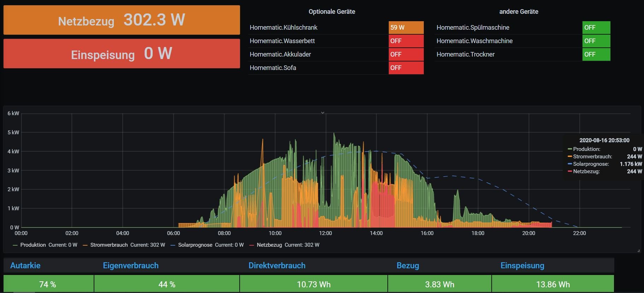Click red Netzbezug color line in bottom legend

click(252, 245)
